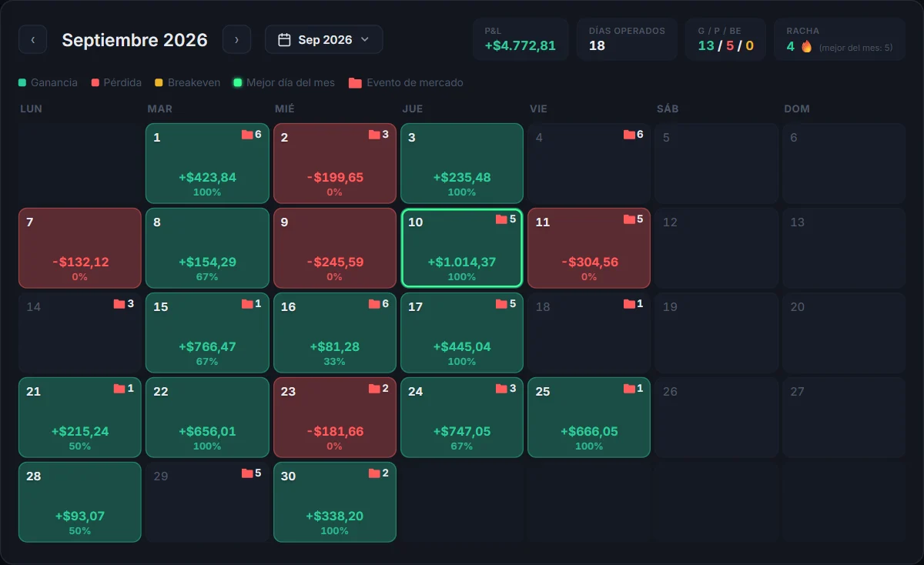Open day 8 with +$154,29
Viewport: 924px width, 565px height.
coord(207,248)
